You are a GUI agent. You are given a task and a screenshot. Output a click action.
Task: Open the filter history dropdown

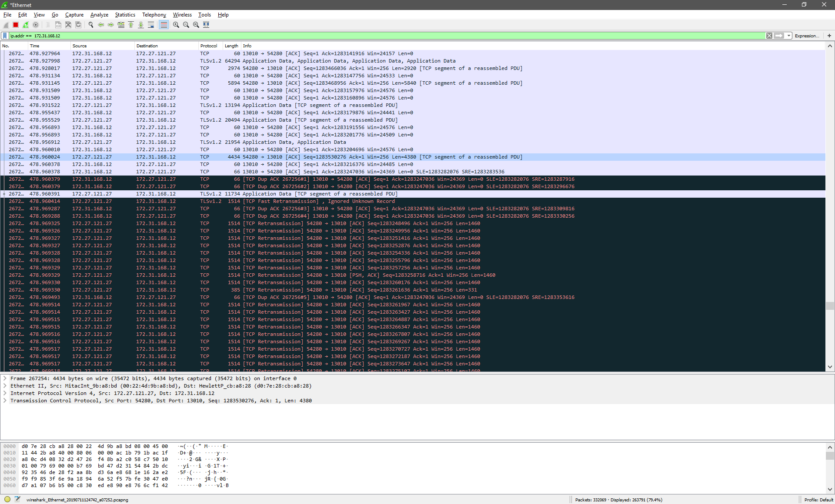788,36
